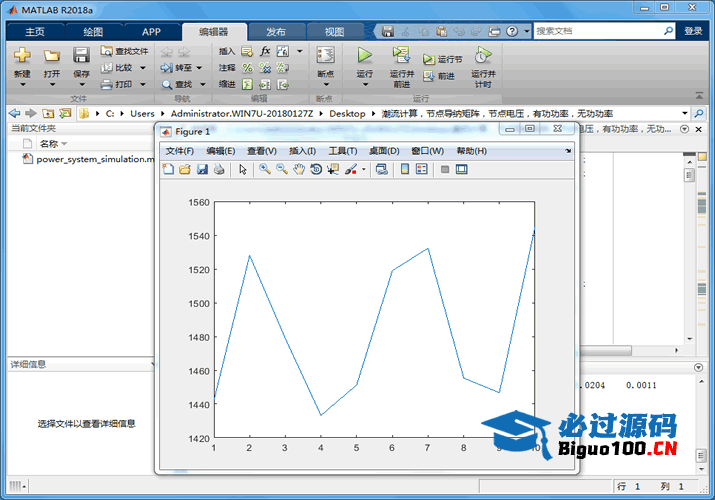This screenshot has height=500, width=715.
Task: Open 插入(I) menu in Figure 1
Action: pos(302,151)
